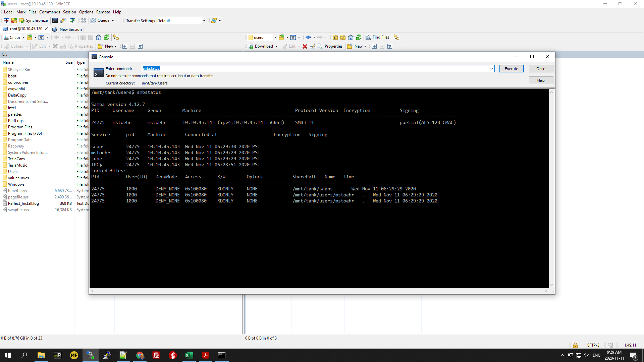
Task: Expand the Download dropdown arrow
Action: (277, 46)
